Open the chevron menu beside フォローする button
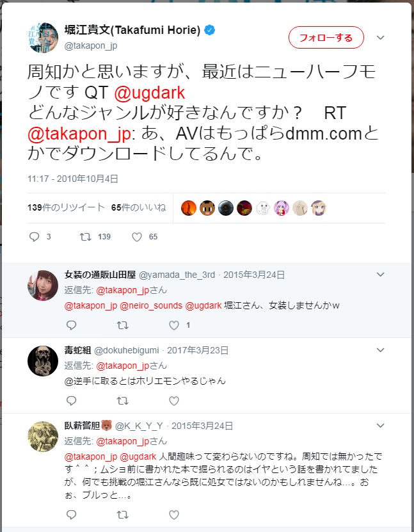Viewport: 414px width, 532px height. [x=381, y=38]
